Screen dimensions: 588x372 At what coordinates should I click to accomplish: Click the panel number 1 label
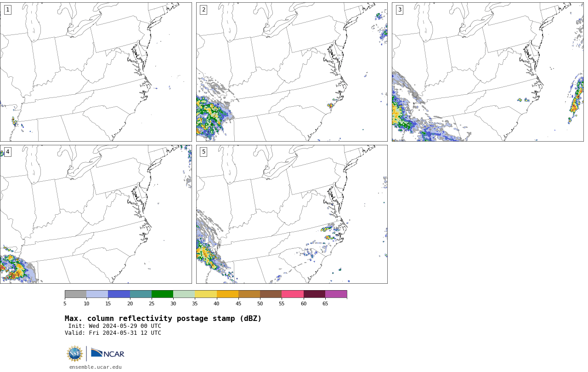pos(7,10)
